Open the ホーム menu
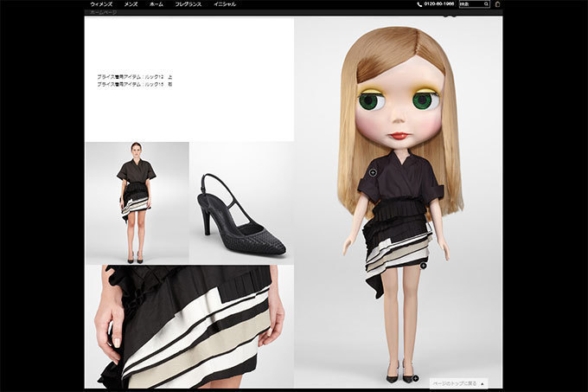The height and width of the screenshot is (392, 588). point(156,4)
